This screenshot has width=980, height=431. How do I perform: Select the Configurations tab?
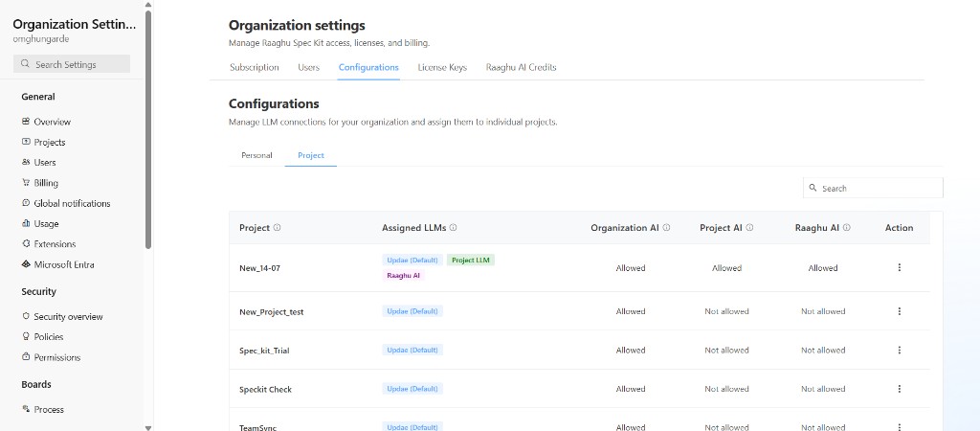click(x=368, y=68)
